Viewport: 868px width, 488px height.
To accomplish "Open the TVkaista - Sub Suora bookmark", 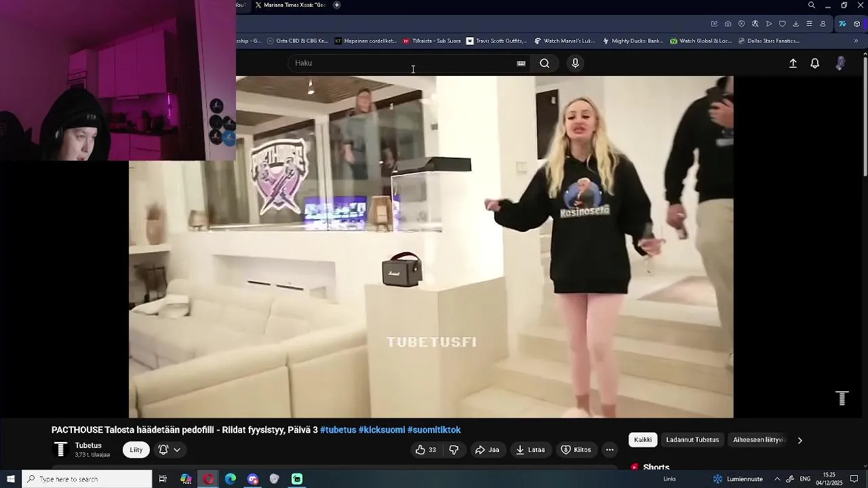I will pyautogui.click(x=431, y=41).
